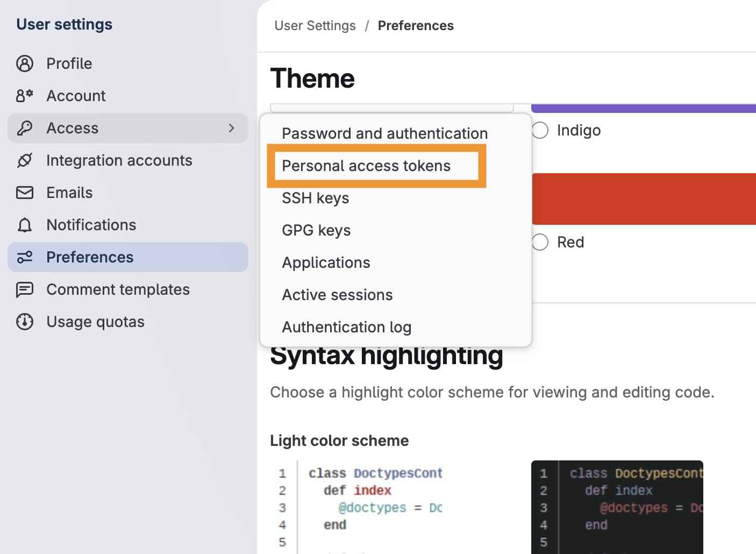Choose the dark syntax scheme preview
This screenshot has height=554, width=756.
617,507
